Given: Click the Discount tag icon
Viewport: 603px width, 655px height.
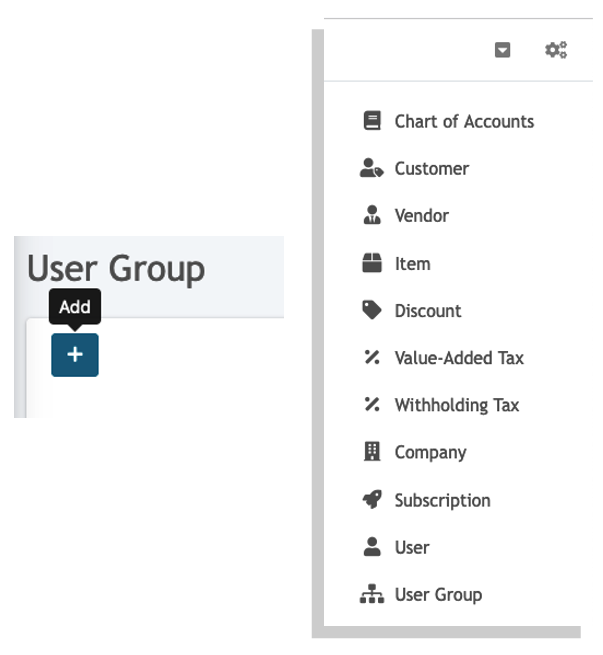Looking at the screenshot, I should [x=372, y=310].
